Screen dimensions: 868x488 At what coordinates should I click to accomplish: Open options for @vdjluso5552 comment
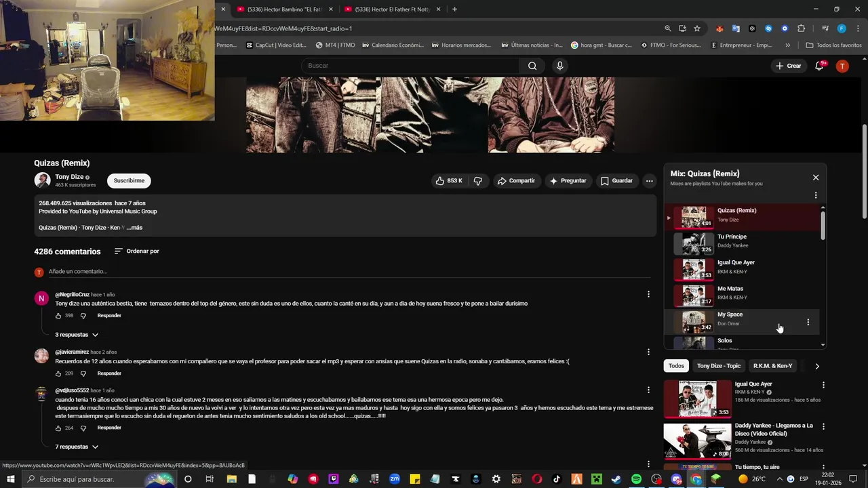648,390
